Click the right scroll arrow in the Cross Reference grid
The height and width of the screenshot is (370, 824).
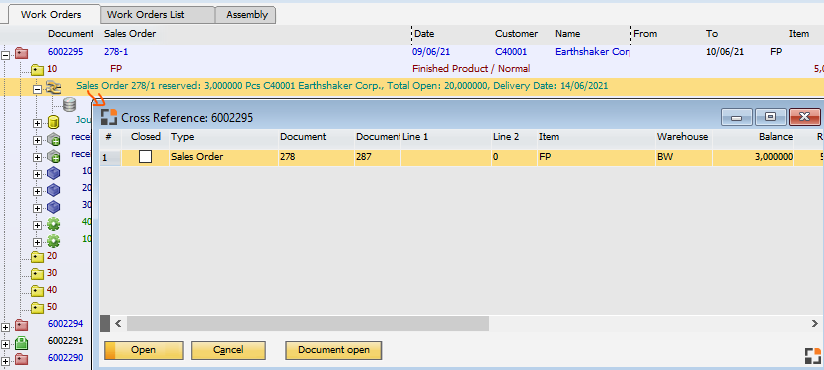coord(816,323)
